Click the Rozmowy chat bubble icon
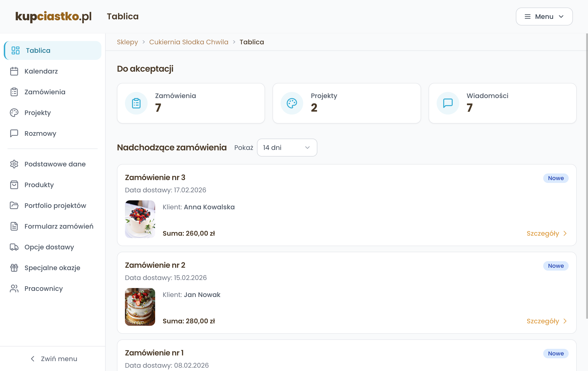588x371 pixels. (x=14, y=133)
